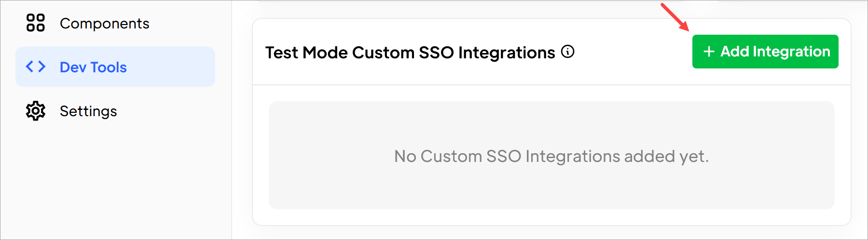This screenshot has width=868, height=240.
Task: Click empty sidebar space below Settings
Action: [116, 183]
